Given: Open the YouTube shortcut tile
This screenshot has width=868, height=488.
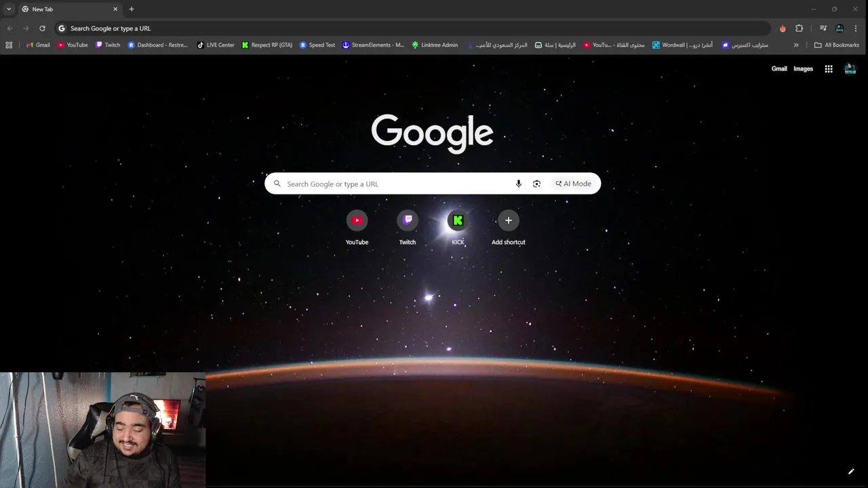Looking at the screenshot, I should (x=357, y=228).
